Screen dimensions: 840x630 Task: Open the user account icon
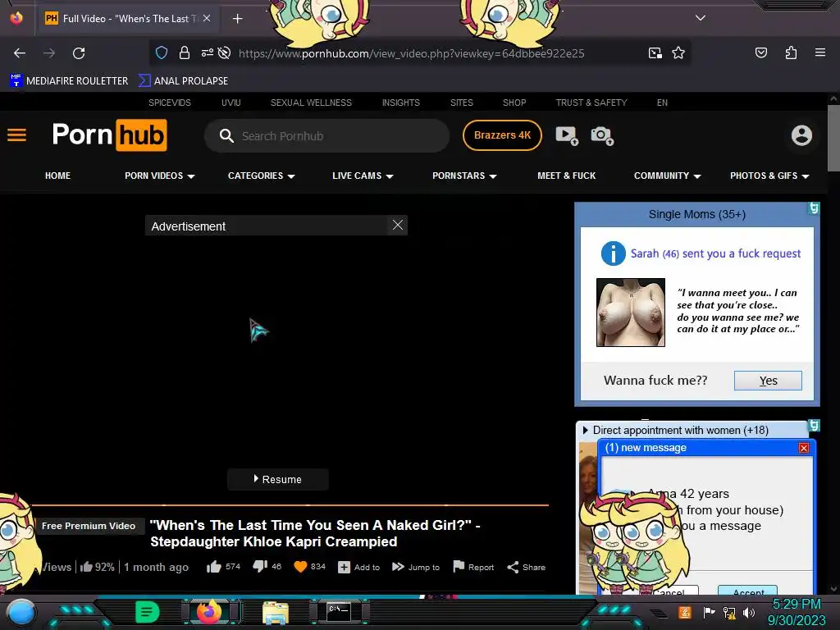[801, 135]
